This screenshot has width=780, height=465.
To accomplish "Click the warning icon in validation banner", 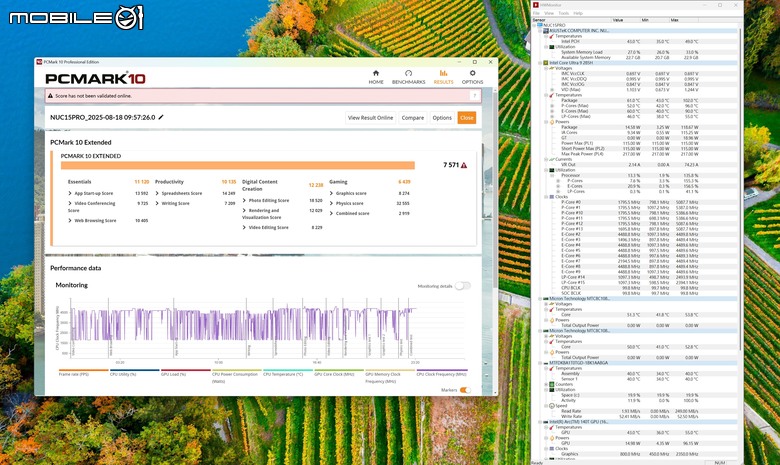I will pyautogui.click(x=50, y=95).
